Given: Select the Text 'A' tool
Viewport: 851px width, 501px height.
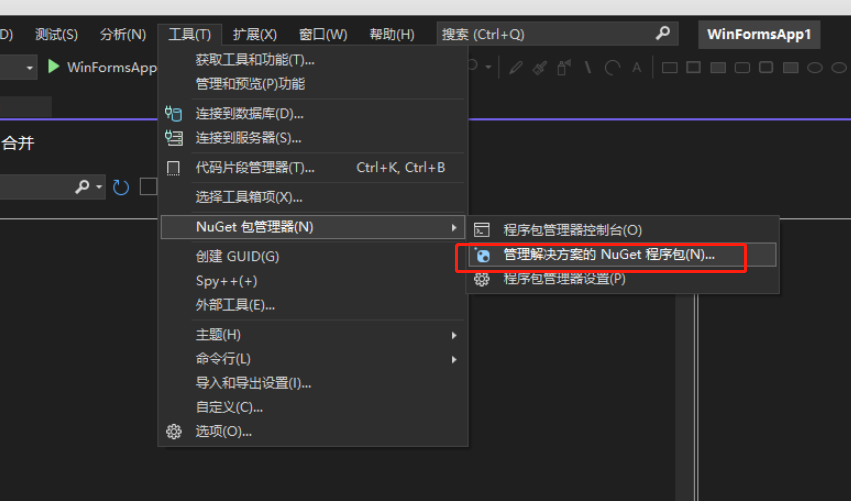Looking at the screenshot, I should click(x=637, y=68).
